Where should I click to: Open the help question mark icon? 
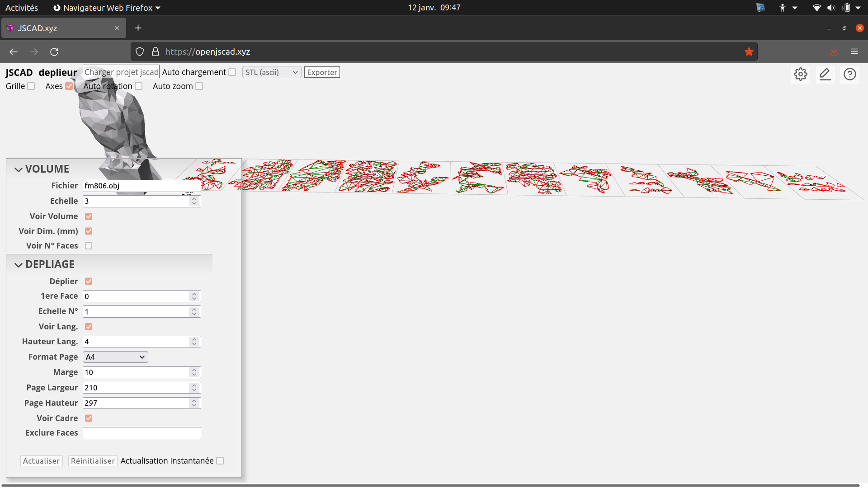coord(850,74)
